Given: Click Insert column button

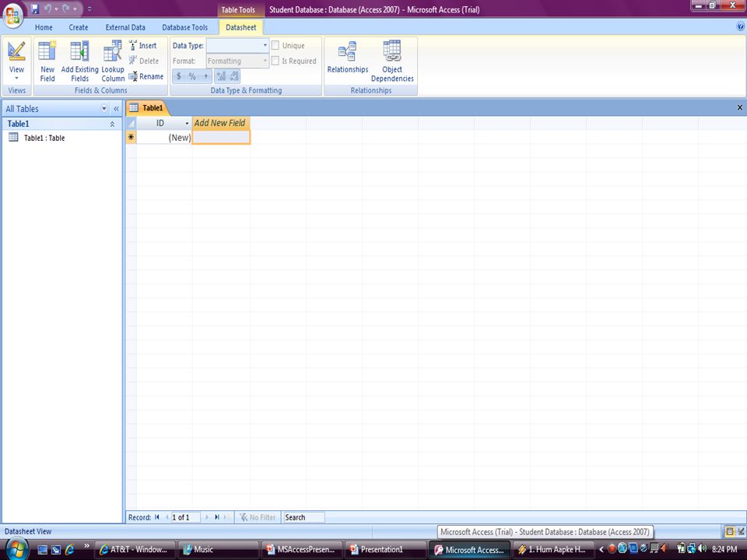Looking at the screenshot, I should [x=143, y=46].
